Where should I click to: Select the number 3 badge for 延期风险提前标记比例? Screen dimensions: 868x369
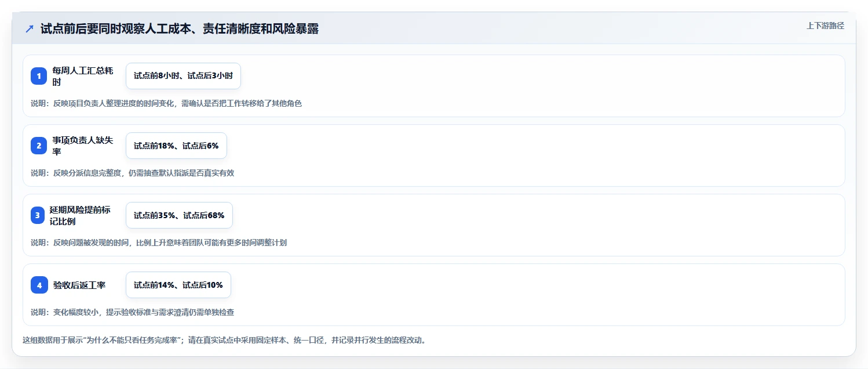click(38, 215)
